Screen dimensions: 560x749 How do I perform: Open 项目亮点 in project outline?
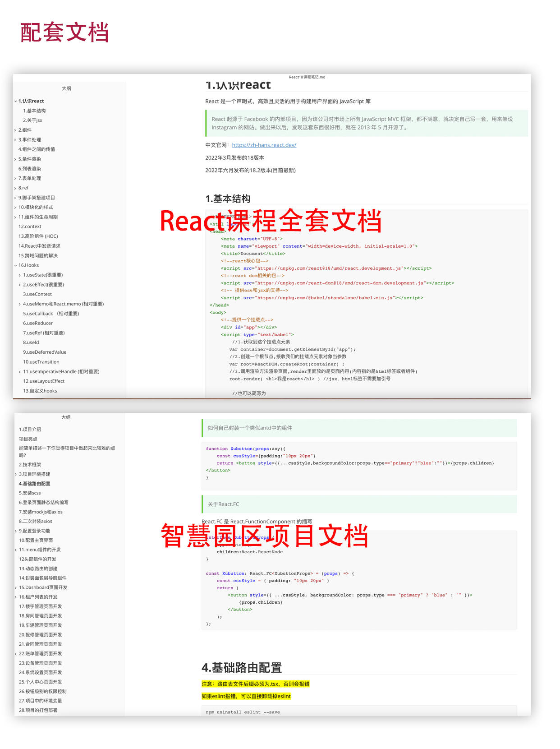pos(28,439)
